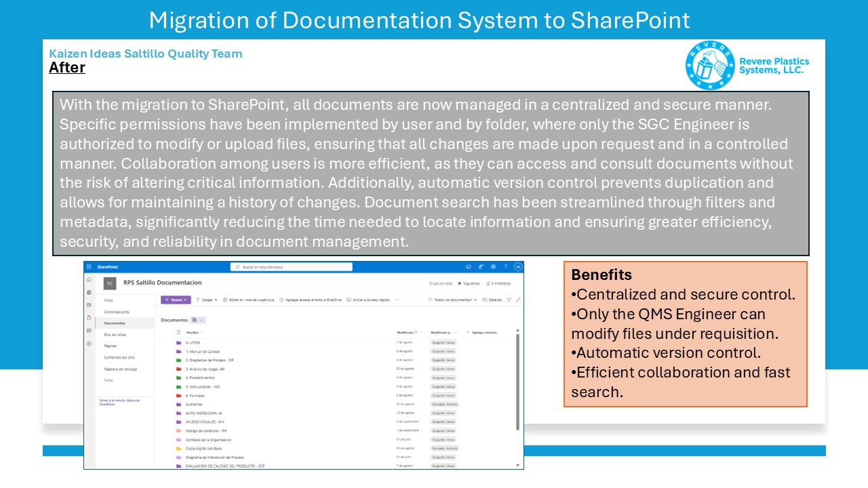Click the user avatar in header
Viewport: 868px width, 488px height.
click(518, 267)
